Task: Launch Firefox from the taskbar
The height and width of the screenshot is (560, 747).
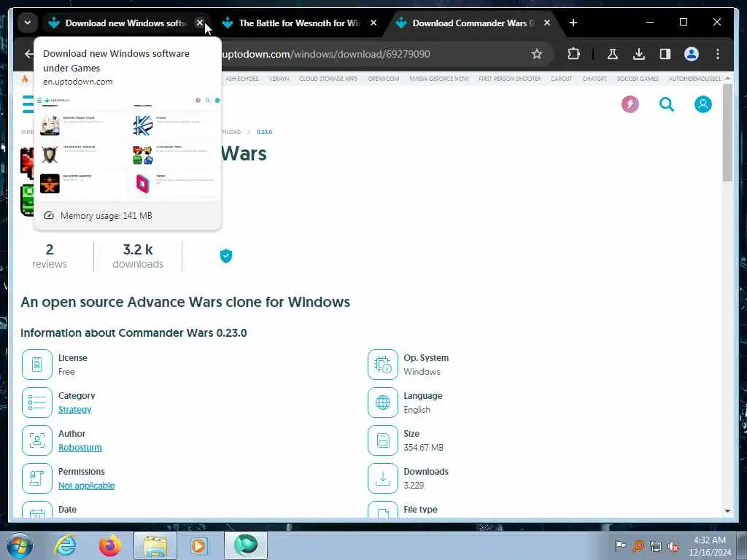Action: point(109,545)
